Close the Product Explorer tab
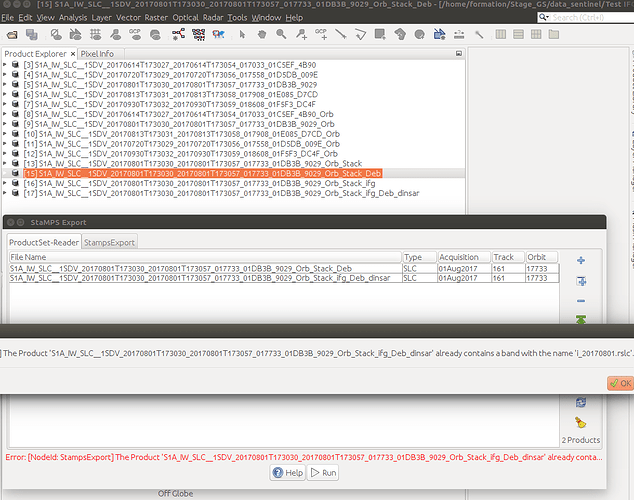The width and height of the screenshot is (634, 500). pos(73,54)
